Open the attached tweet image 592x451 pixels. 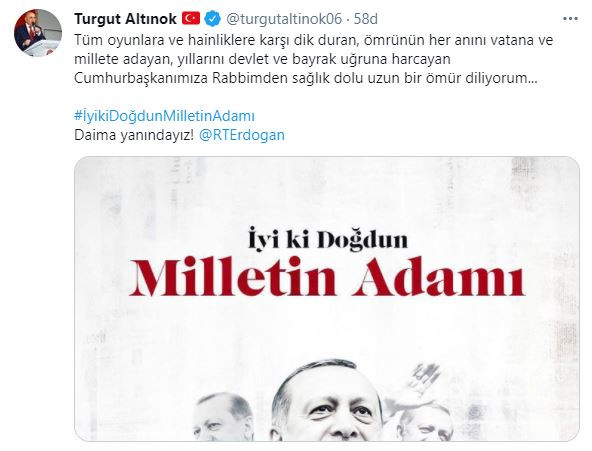[327, 299]
